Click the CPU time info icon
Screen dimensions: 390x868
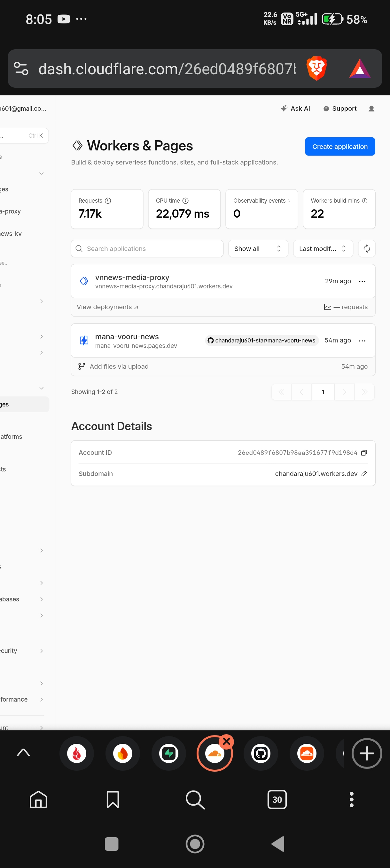[x=185, y=201]
